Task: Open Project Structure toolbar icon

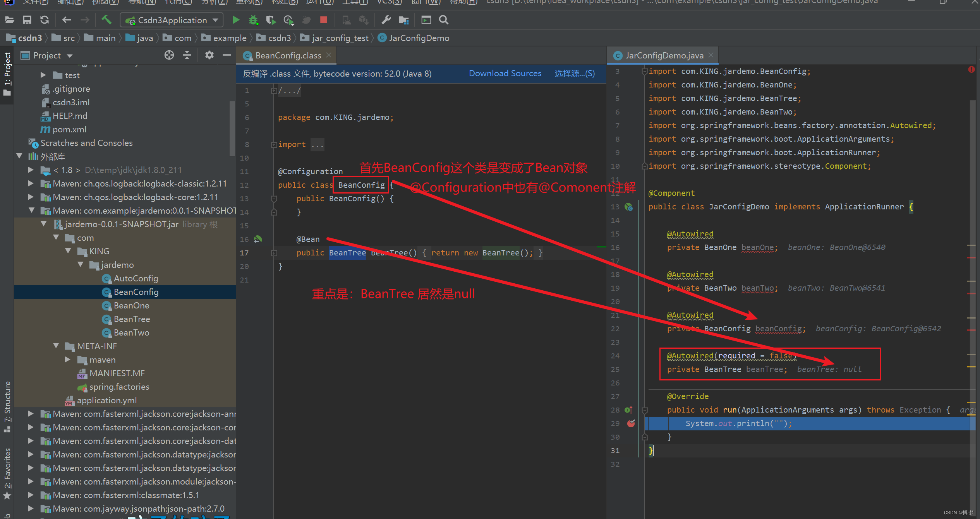Action: coord(404,20)
